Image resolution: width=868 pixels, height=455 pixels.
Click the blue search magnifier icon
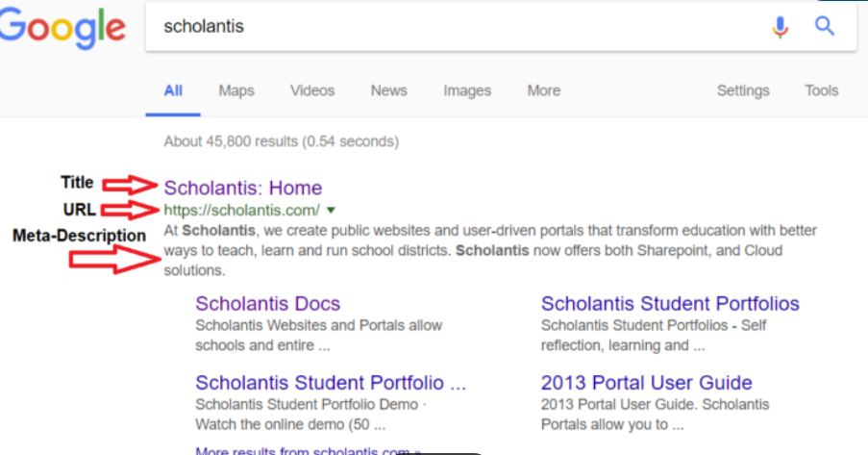(x=825, y=26)
